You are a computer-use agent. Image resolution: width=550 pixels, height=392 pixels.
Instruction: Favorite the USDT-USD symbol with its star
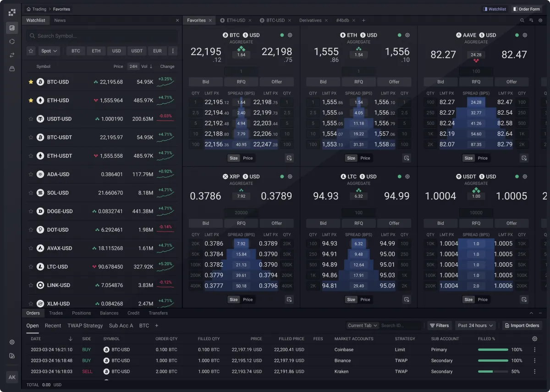click(30, 119)
